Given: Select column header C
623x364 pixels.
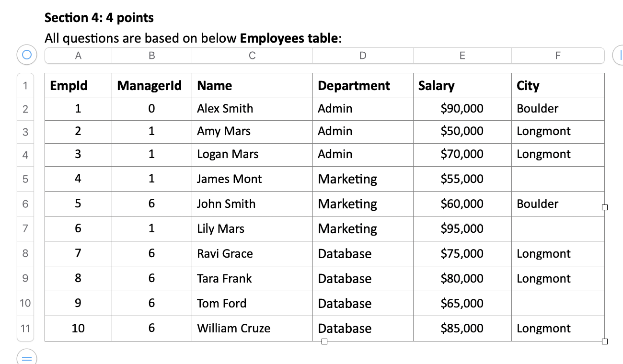Looking at the screenshot, I should pyautogui.click(x=252, y=55).
